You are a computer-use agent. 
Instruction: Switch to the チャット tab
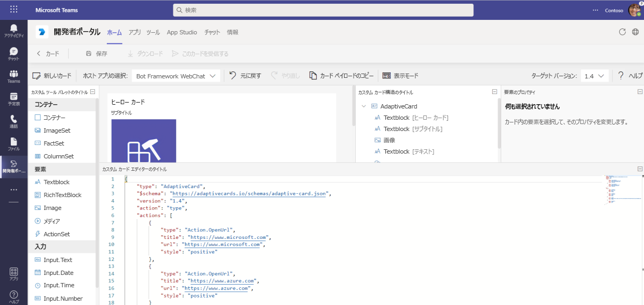point(212,32)
